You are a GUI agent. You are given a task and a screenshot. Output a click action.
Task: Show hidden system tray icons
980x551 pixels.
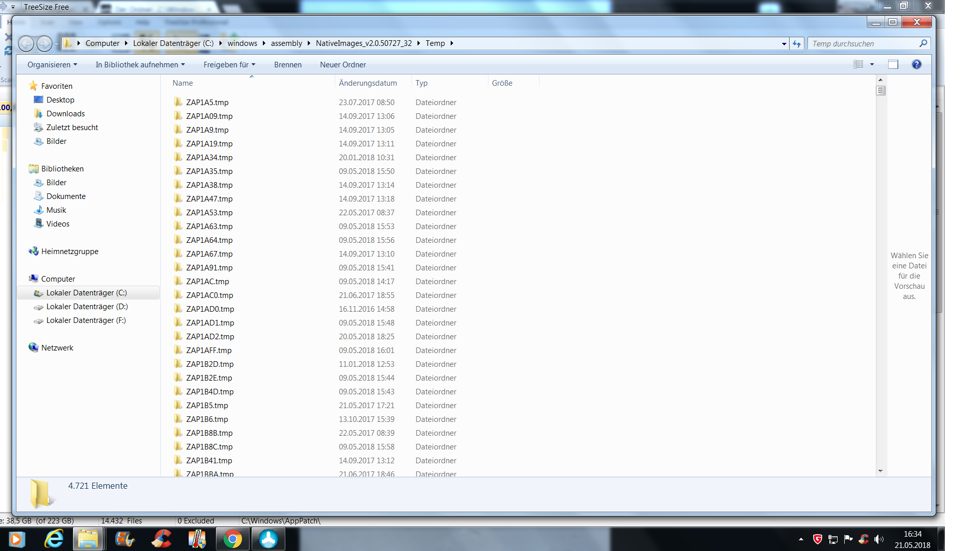coord(801,539)
